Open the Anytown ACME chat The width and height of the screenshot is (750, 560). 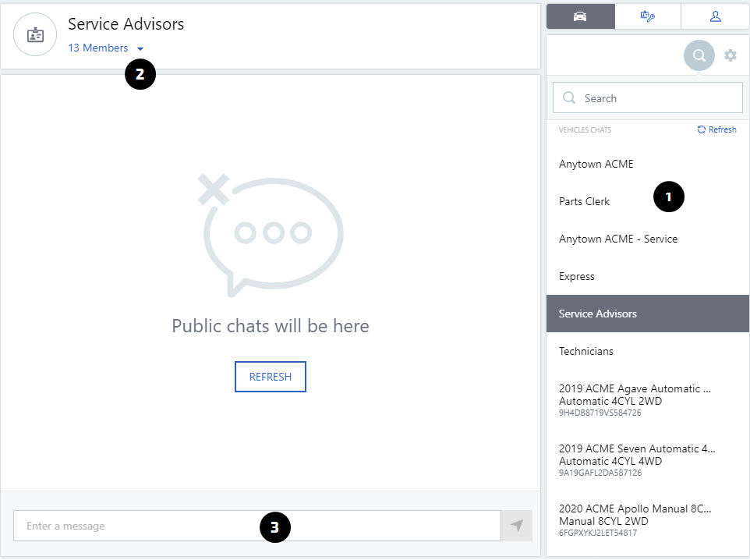pyautogui.click(x=596, y=164)
